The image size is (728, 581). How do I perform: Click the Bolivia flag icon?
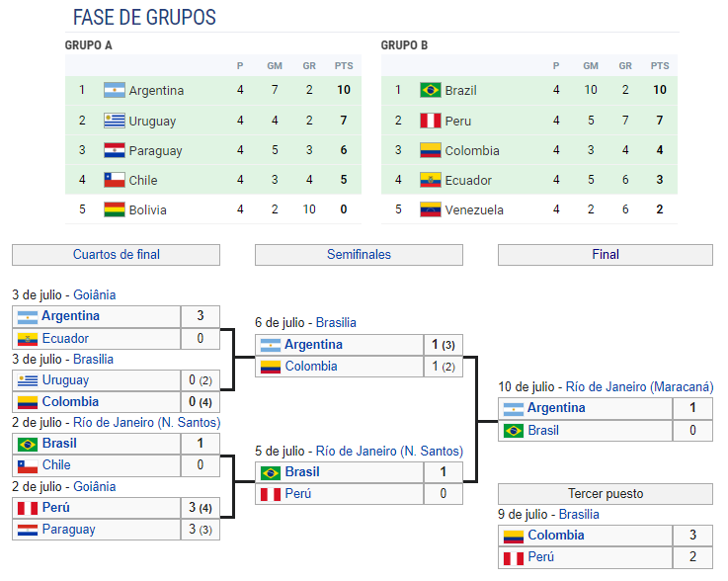point(115,209)
